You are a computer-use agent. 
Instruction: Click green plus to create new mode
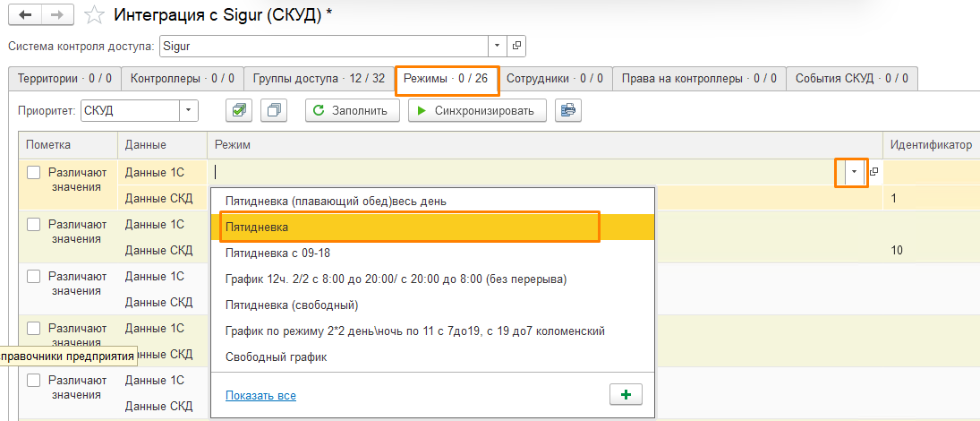[625, 395]
